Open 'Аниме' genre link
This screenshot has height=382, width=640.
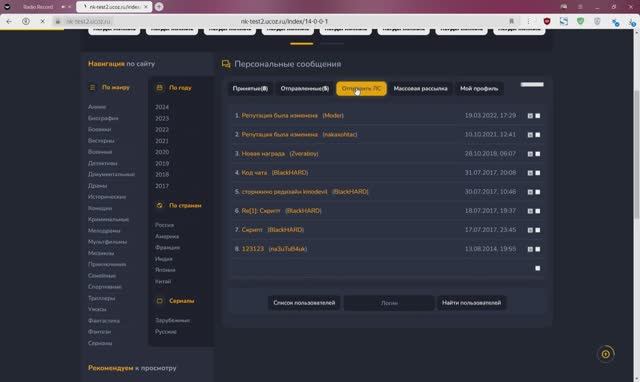97,107
